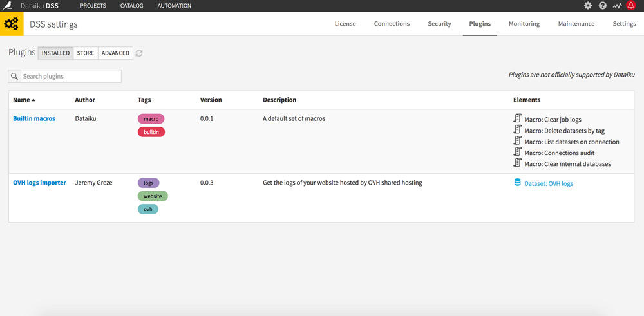
Task: Open the Catalog menu
Action: [132, 6]
